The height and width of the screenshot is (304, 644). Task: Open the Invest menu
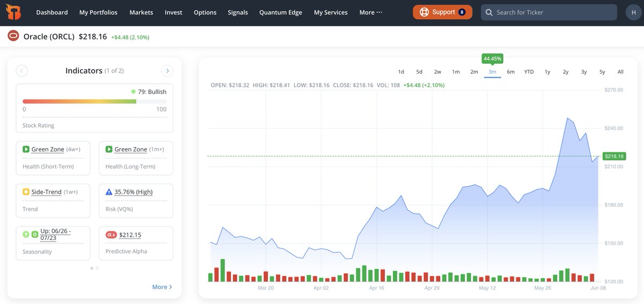pos(173,12)
